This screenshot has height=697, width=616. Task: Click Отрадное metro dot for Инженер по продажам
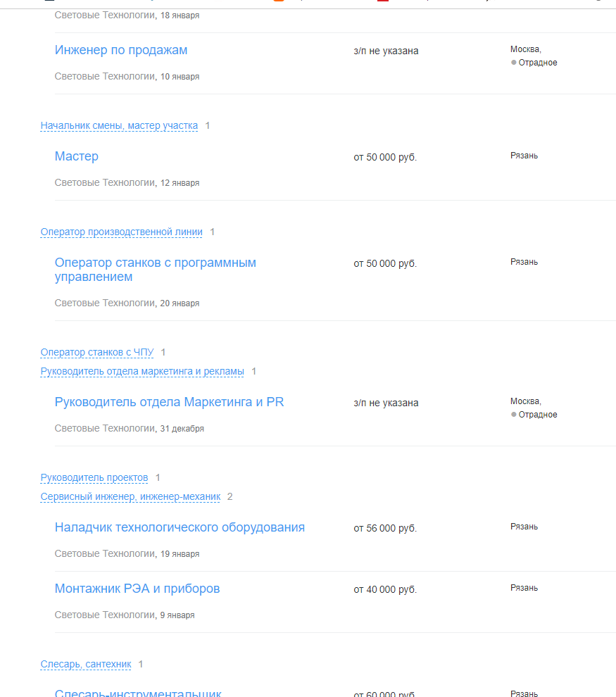click(x=514, y=62)
